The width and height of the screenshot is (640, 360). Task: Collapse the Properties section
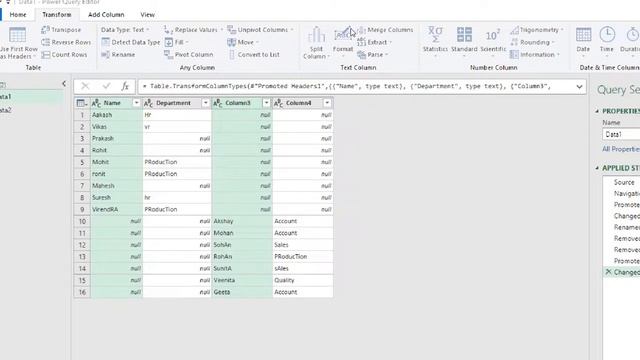click(x=597, y=111)
